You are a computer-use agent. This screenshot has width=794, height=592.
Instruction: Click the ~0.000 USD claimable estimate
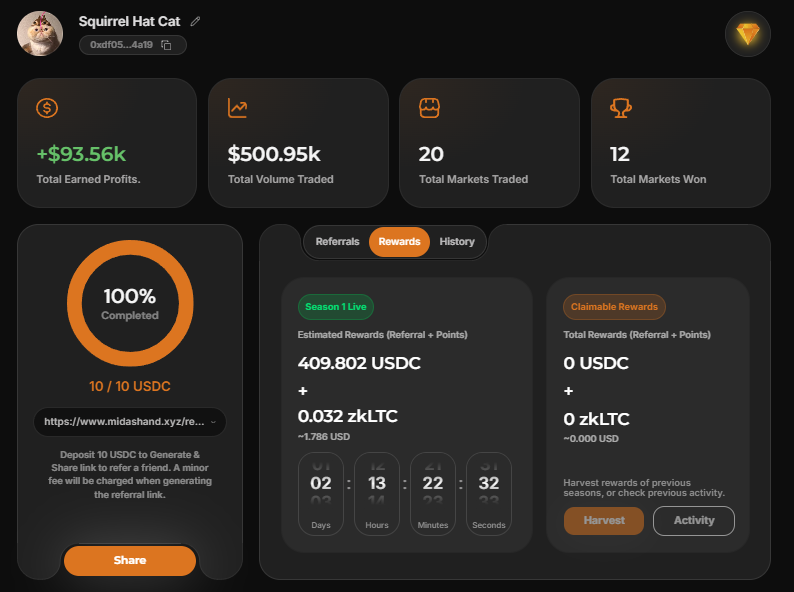pos(591,439)
